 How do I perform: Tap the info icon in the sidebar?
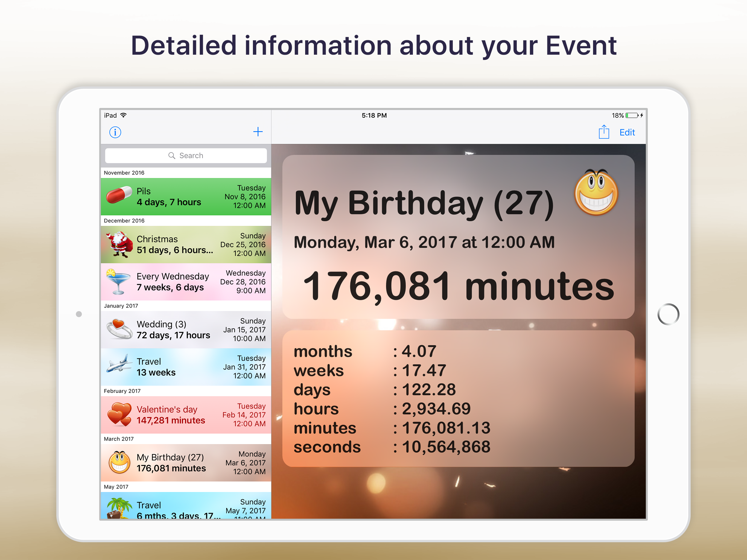tap(115, 132)
